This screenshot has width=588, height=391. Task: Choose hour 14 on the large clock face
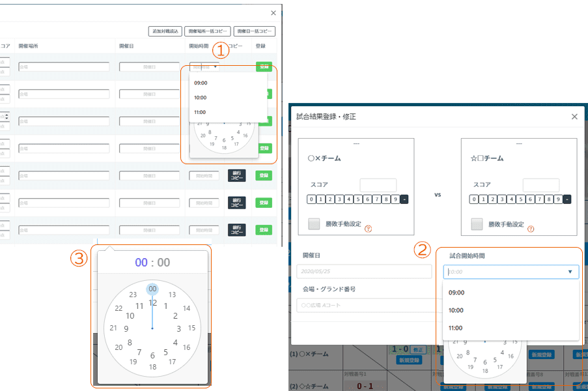186,308
